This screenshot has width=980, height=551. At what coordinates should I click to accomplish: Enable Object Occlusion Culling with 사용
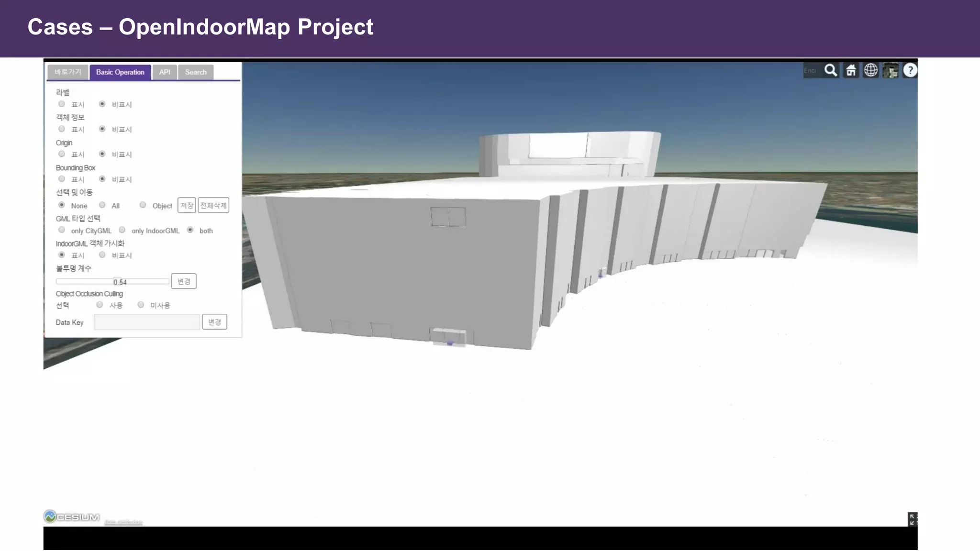(x=100, y=304)
